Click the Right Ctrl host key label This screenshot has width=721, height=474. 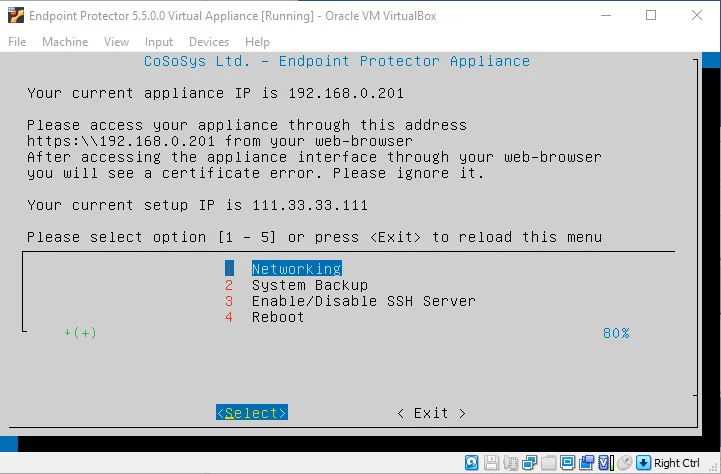click(677, 463)
